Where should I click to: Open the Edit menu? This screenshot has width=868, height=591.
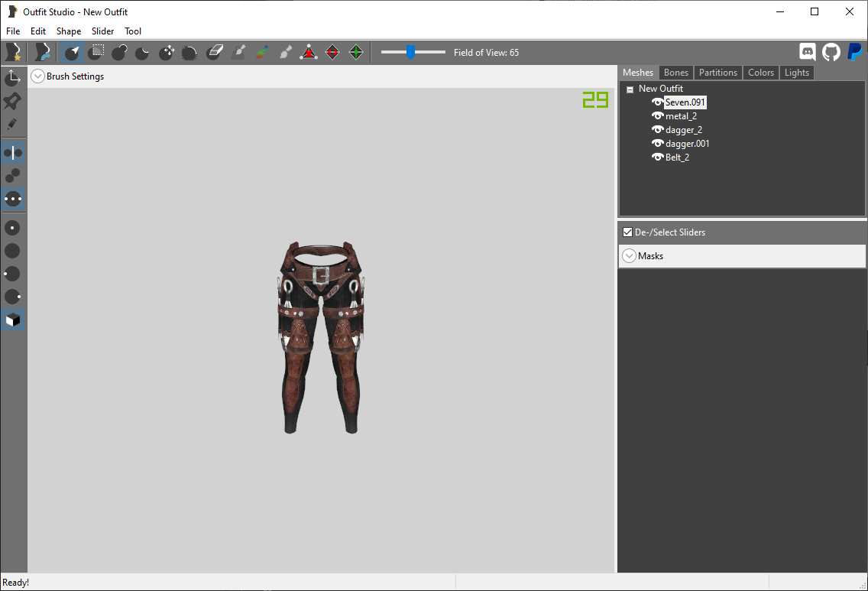point(38,31)
